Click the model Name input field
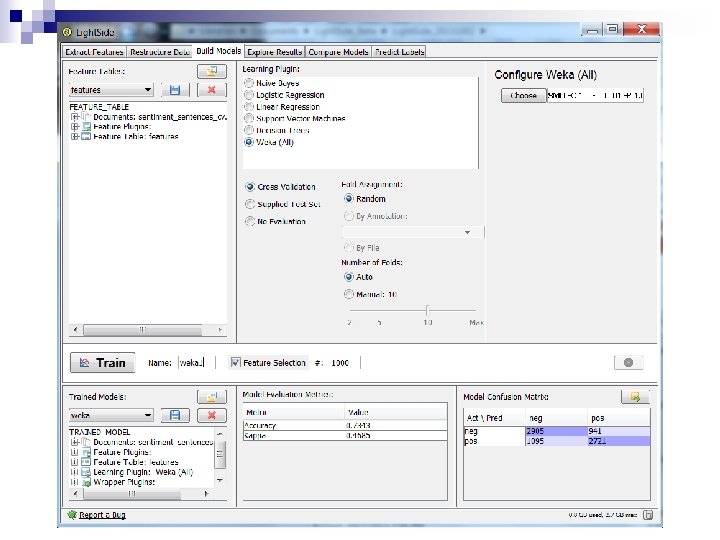The image size is (720, 540). (x=196, y=363)
